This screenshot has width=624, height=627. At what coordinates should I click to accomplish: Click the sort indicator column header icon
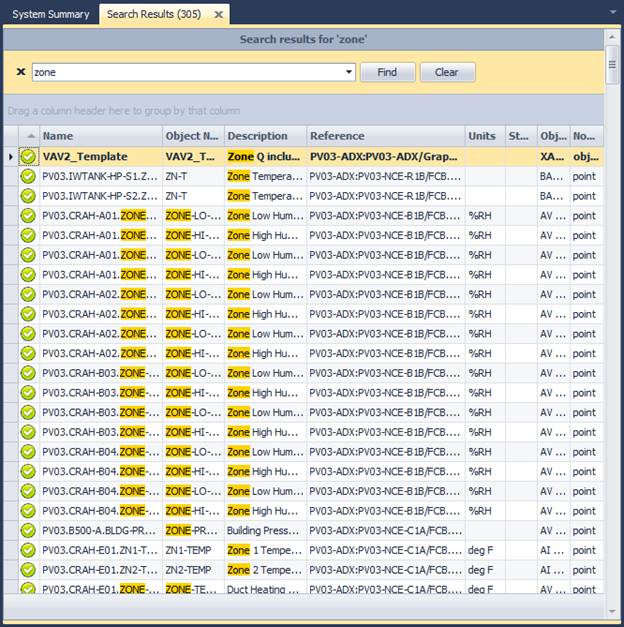29,136
